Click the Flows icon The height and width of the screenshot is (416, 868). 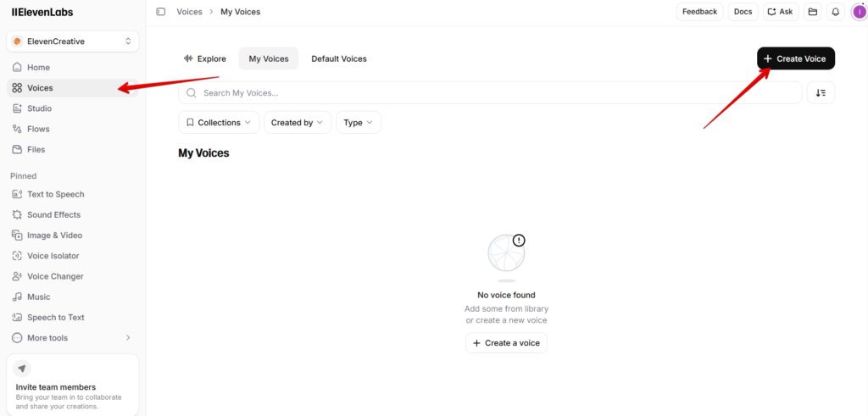coord(17,129)
